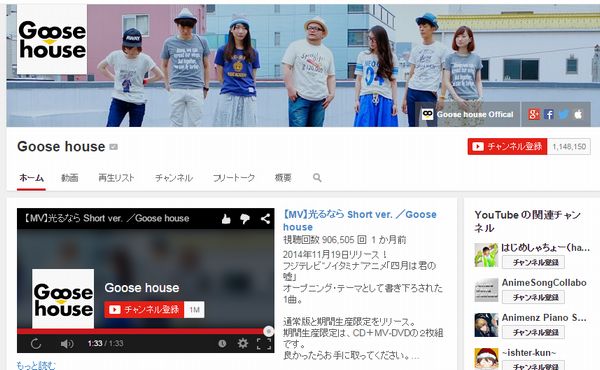
Task: Open the 再生リスト tab
Action: pyautogui.click(x=116, y=178)
